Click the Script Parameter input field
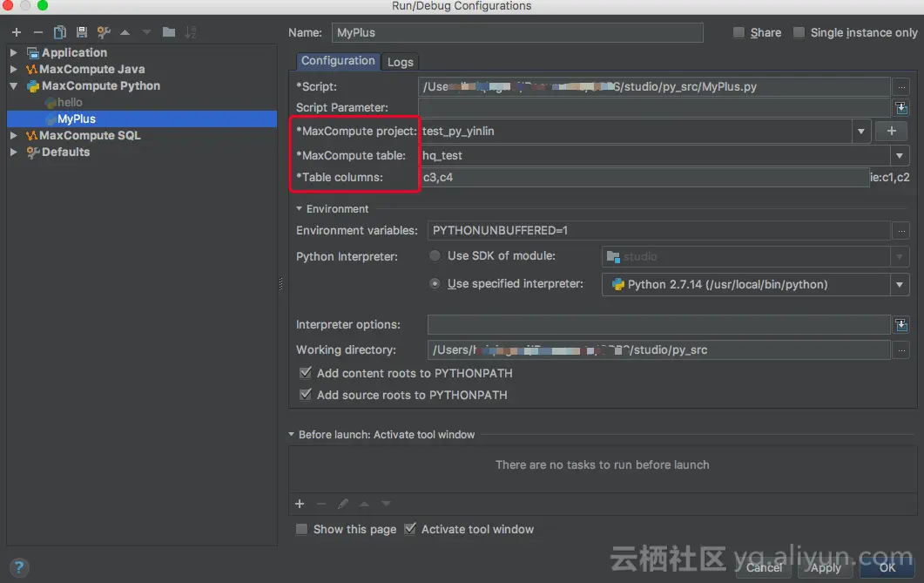The image size is (924, 583). [654, 108]
